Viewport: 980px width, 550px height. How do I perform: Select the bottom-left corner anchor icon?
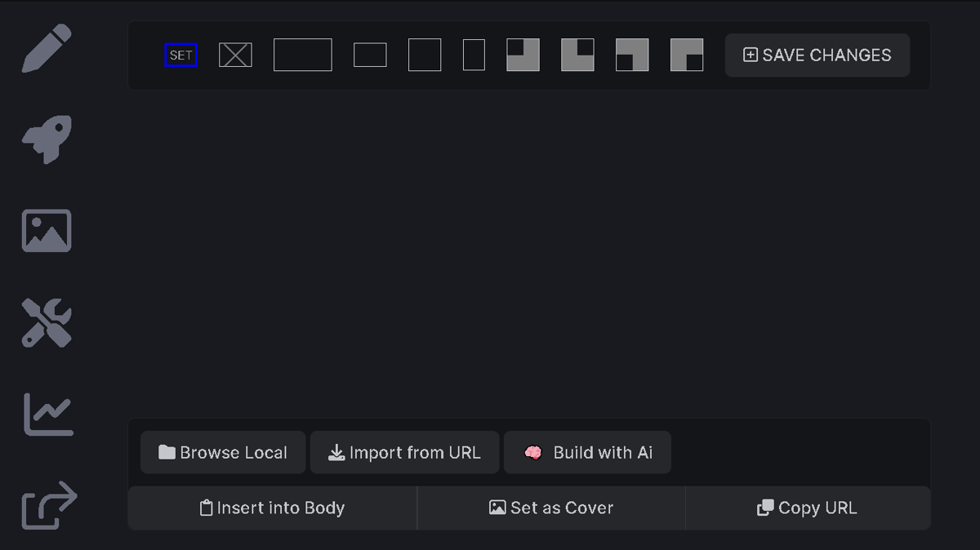click(632, 55)
